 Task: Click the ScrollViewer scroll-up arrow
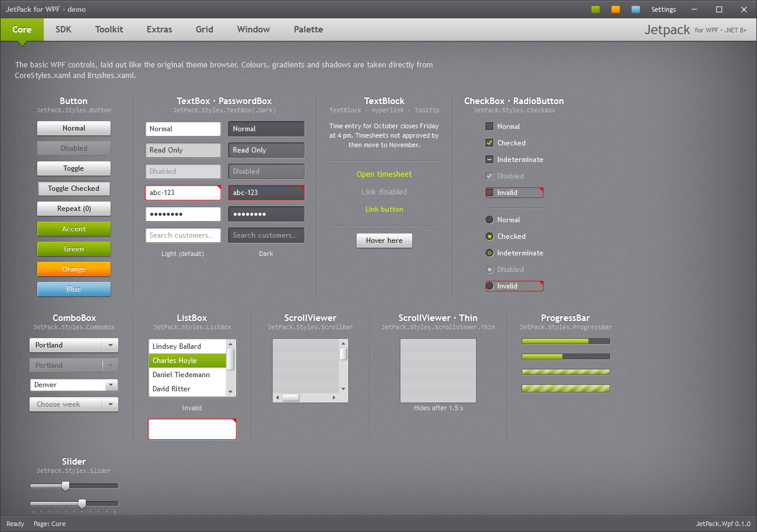click(x=343, y=343)
